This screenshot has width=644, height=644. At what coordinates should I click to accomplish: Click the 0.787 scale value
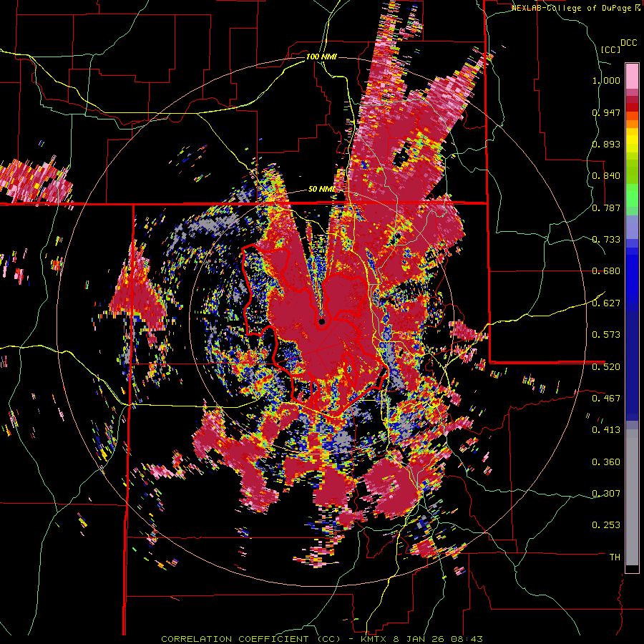coord(606,208)
